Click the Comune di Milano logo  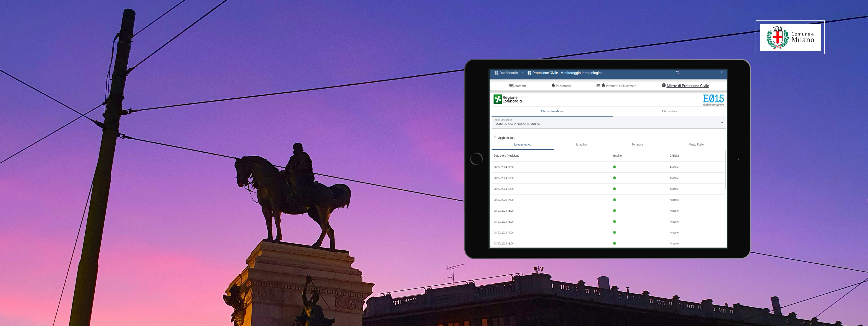[790, 37]
